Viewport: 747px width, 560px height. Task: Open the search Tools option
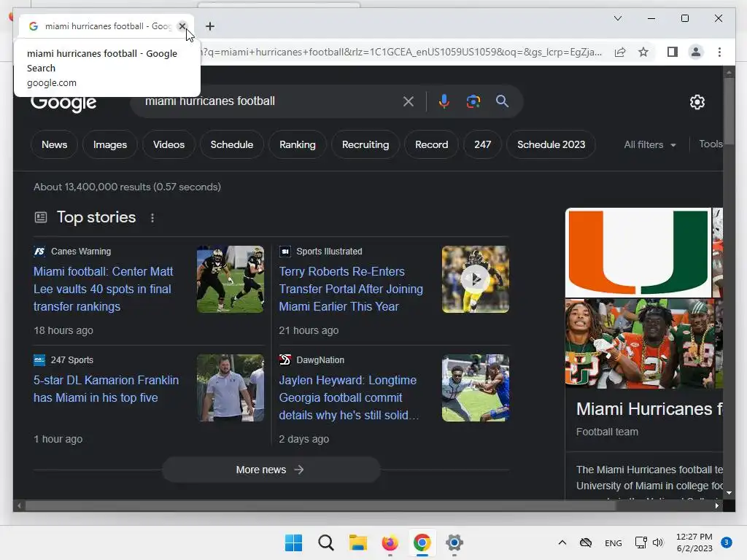coord(711,144)
